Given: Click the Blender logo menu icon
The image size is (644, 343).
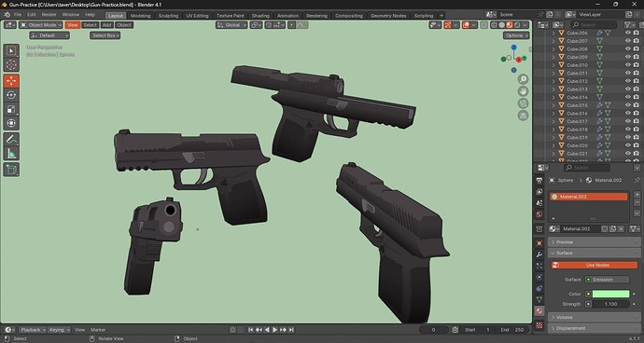Looking at the screenshot, I should [7, 15].
